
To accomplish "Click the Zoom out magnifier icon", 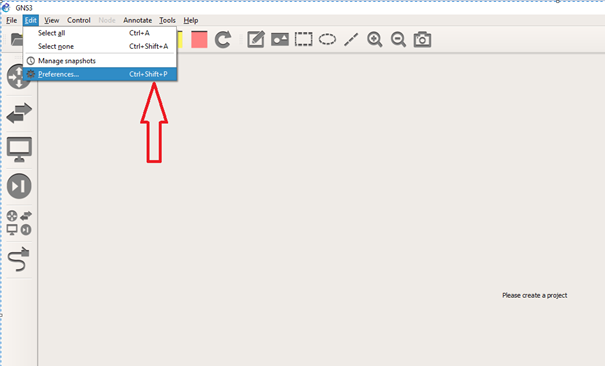I will point(398,39).
